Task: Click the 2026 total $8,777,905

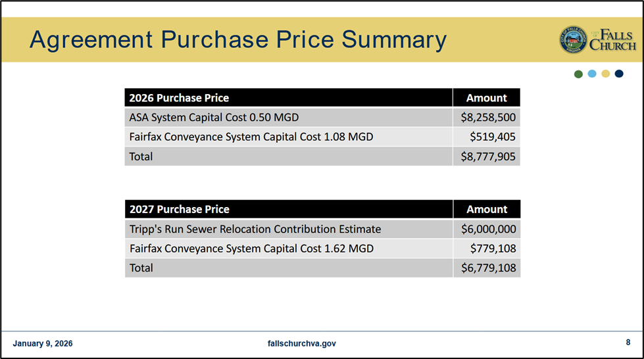Action: click(487, 156)
